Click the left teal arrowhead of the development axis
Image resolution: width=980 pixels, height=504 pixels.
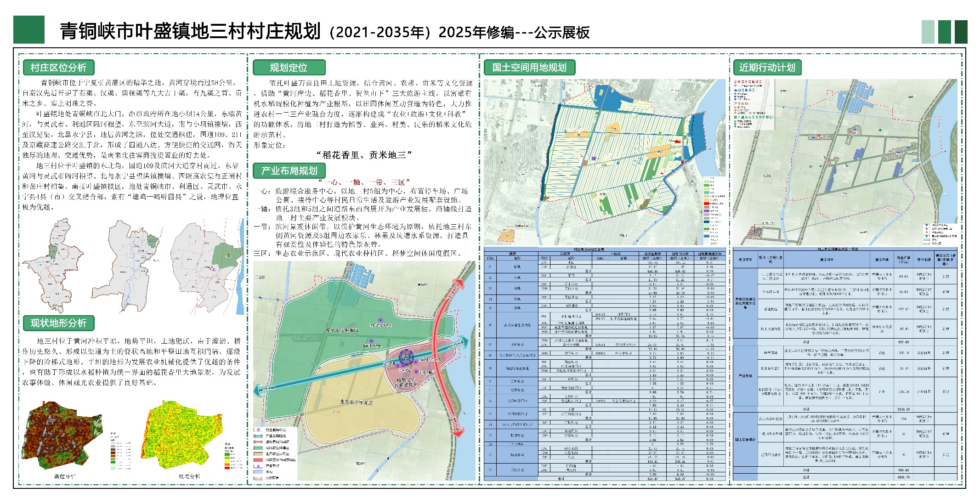click(259, 390)
